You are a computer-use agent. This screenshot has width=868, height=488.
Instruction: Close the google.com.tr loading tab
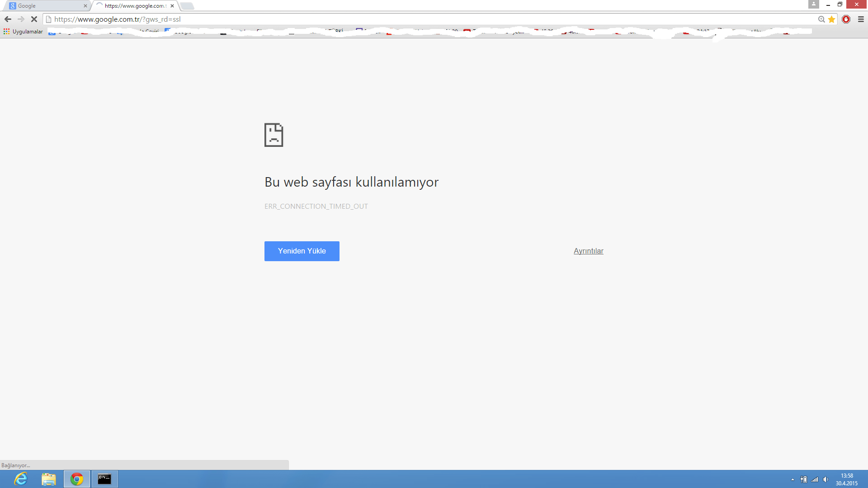coord(172,6)
